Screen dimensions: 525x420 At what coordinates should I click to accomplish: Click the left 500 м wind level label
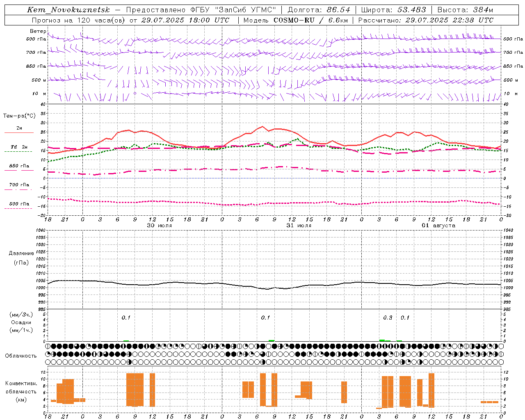coord(39,80)
